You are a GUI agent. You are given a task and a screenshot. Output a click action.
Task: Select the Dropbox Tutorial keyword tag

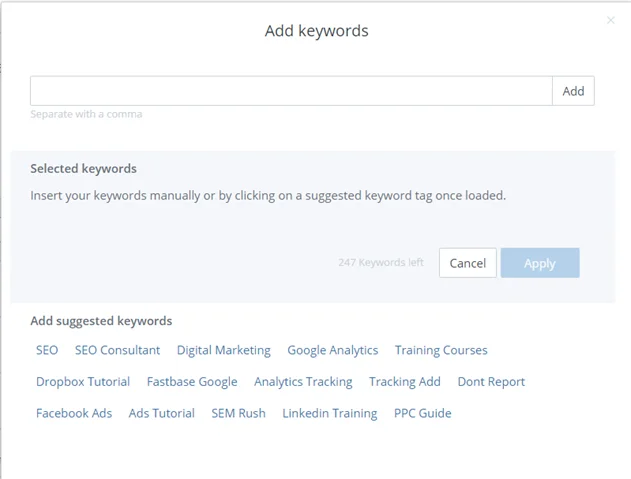[x=83, y=382]
